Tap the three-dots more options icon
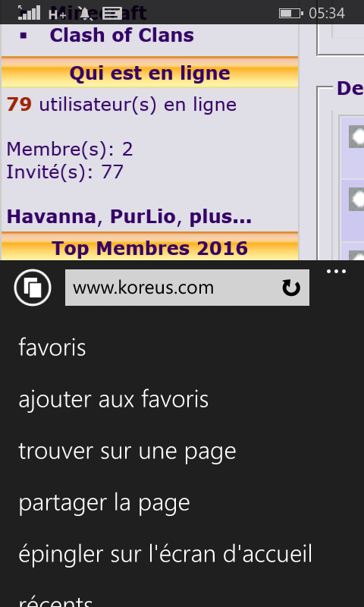The height and width of the screenshot is (607, 364). point(336,272)
